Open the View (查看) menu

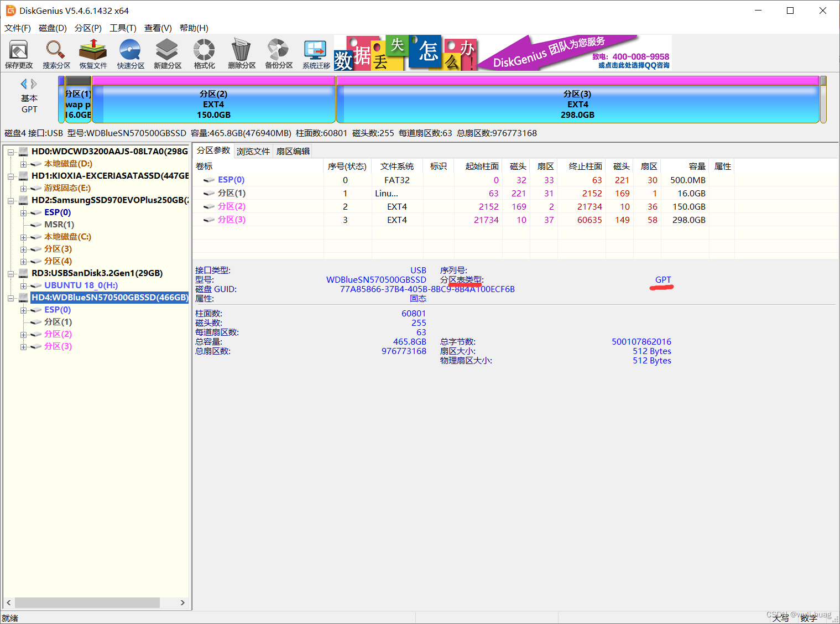[158, 28]
